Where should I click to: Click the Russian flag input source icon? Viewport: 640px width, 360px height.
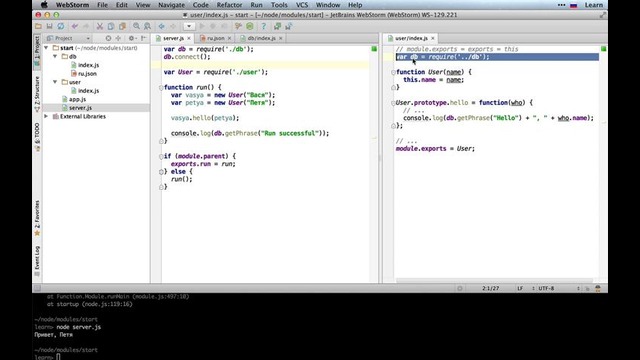coord(573,5)
